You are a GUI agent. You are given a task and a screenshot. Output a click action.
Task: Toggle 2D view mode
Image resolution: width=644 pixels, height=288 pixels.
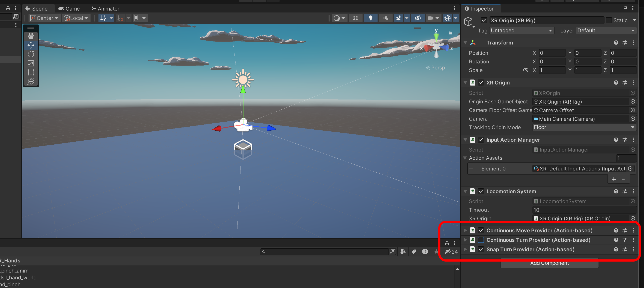click(x=355, y=18)
